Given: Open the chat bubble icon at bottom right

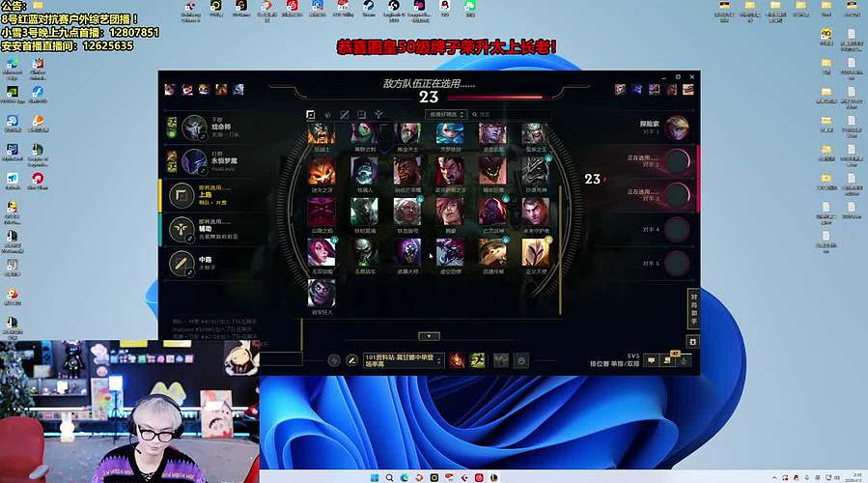Looking at the screenshot, I should [x=652, y=360].
